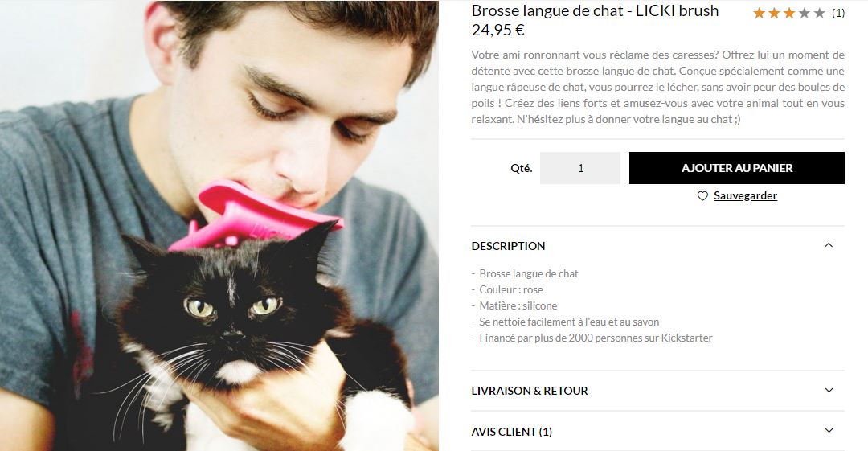
Task: Click the quantity input field
Action: [x=580, y=168]
